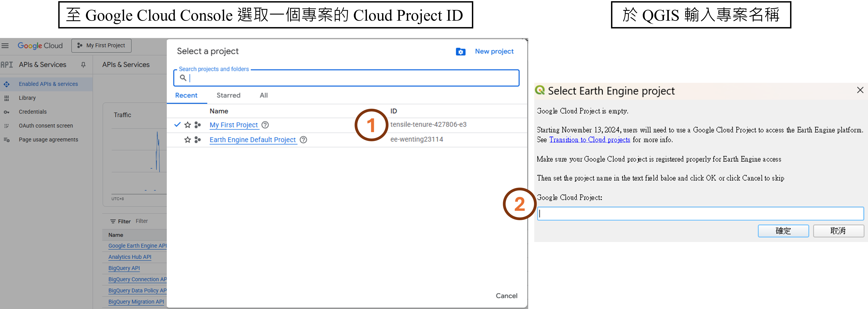Open BigQuery Connection API link

[x=138, y=279]
